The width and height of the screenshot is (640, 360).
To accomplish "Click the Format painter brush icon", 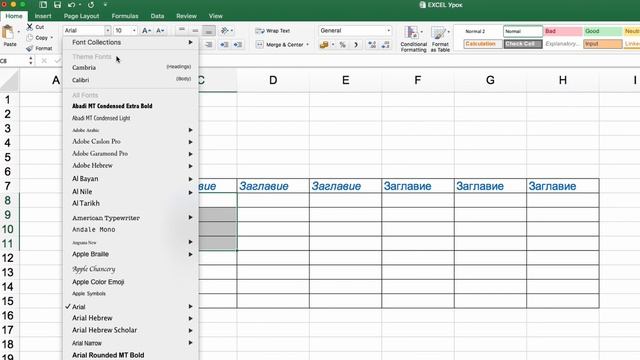I will (x=30, y=48).
